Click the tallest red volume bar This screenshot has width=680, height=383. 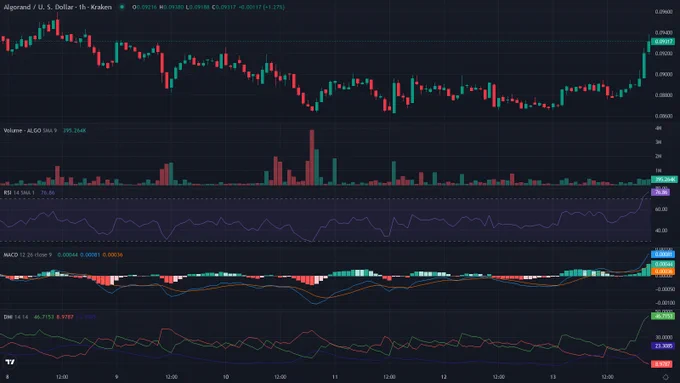click(x=312, y=157)
